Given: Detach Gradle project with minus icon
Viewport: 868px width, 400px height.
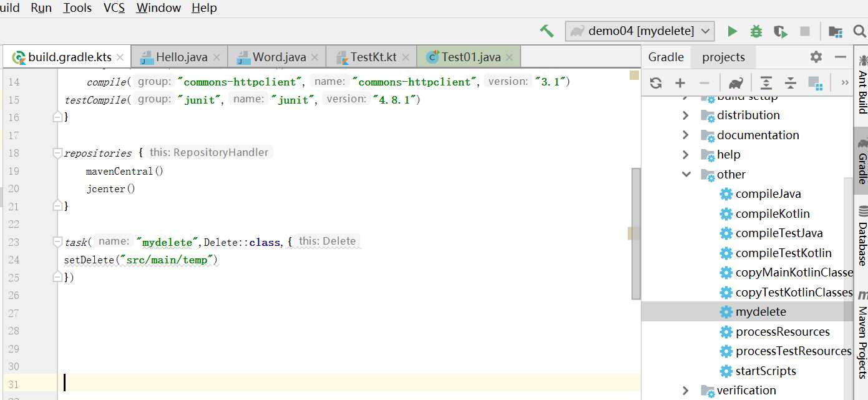Looking at the screenshot, I should 705,82.
